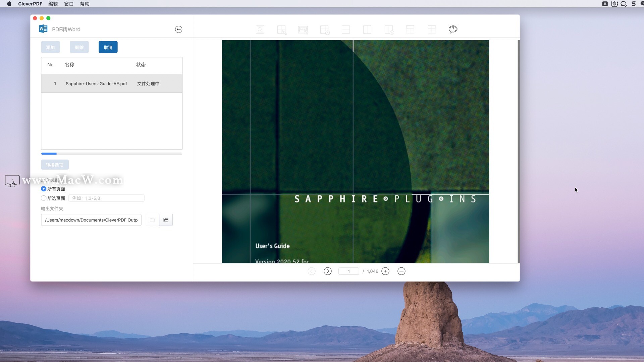Go to the next page
The image size is (644, 362).
tap(328, 271)
